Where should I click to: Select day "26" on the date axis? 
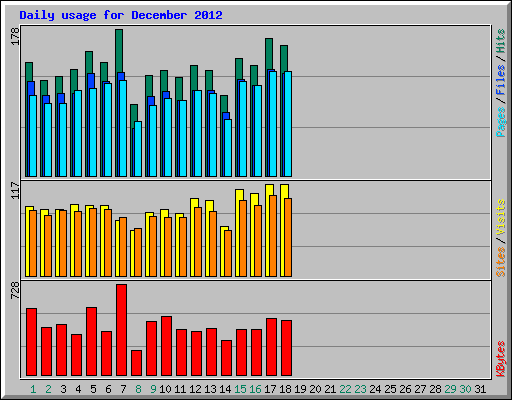click(405, 389)
